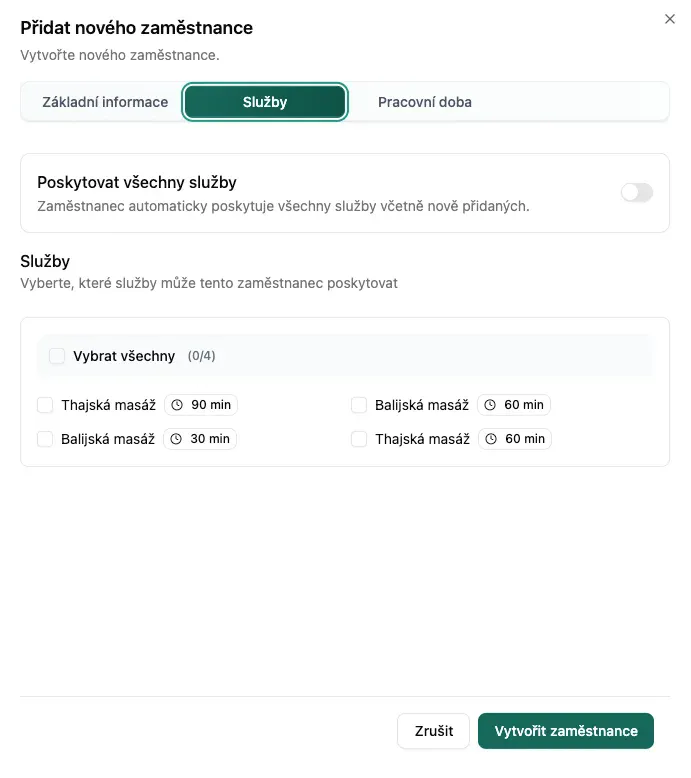
Task: Close the add employee dialog with X
Action: click(x=670, y=19)
